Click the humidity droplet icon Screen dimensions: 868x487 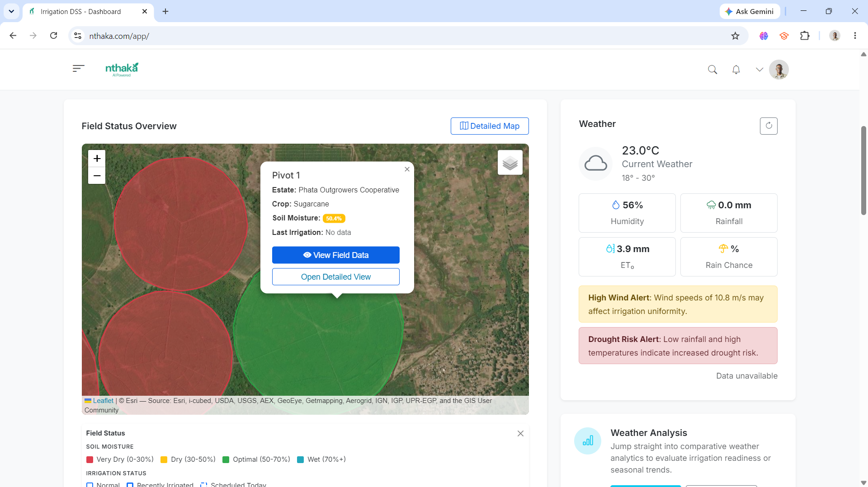(x=616, y=205)
